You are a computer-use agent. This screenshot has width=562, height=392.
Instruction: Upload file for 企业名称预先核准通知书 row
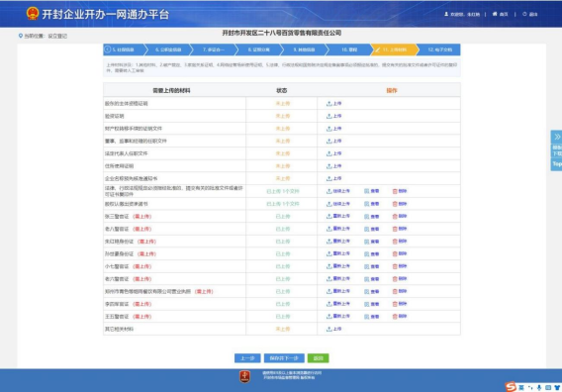[x=333, y=178]
